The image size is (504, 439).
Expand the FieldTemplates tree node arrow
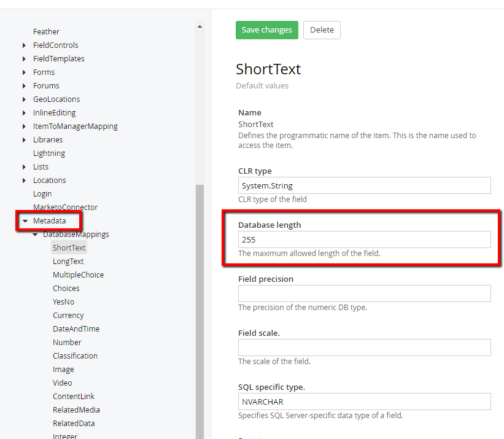pyautogui.click(x=24, y=59)
